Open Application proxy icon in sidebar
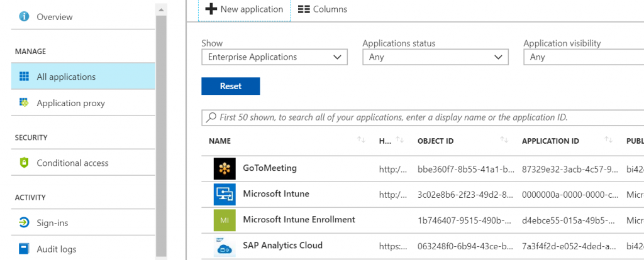 [x=25, y=102]
